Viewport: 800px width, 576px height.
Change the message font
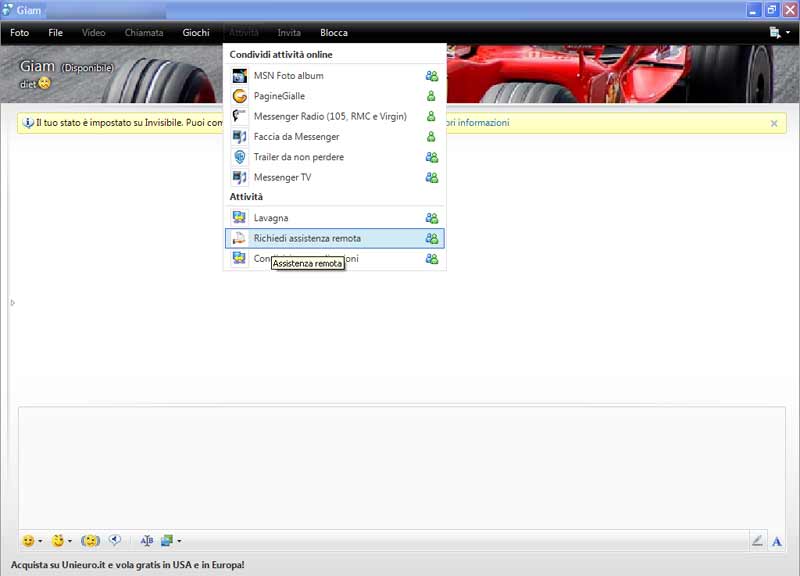tap(146, 541)
